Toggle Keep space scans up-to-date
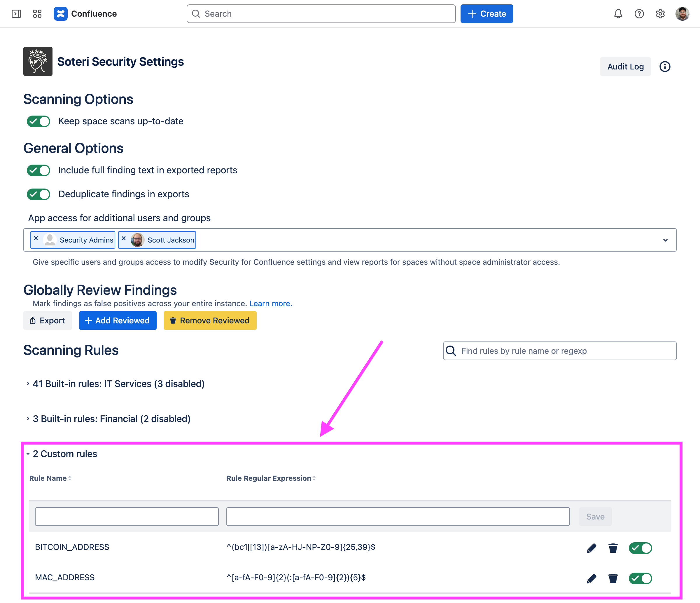 coord(38,121)
